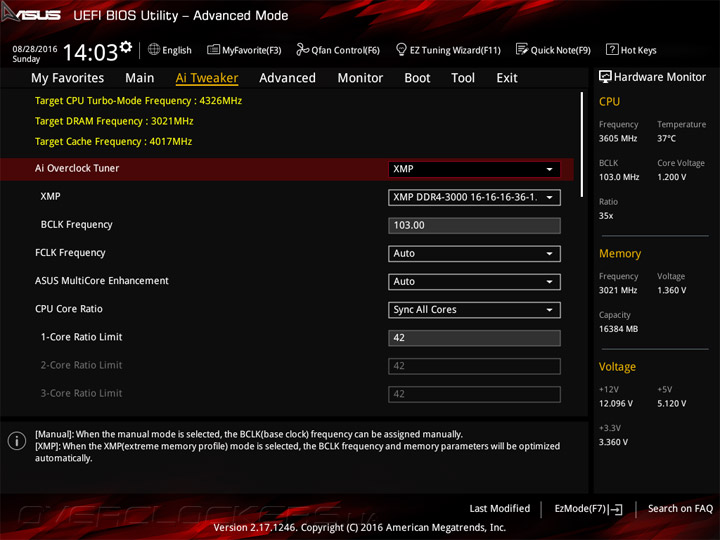Screen dimensions: 720x540
Task: Click Target CPU Turbo-Mode Frequency text
Action: coord(138,101)
